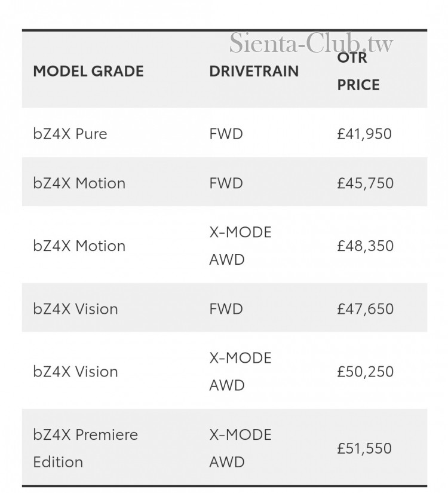Screen dimensions: 448x493
Task: Select the bZ4X Premiere Edition cell
Action: coord(85,448)
